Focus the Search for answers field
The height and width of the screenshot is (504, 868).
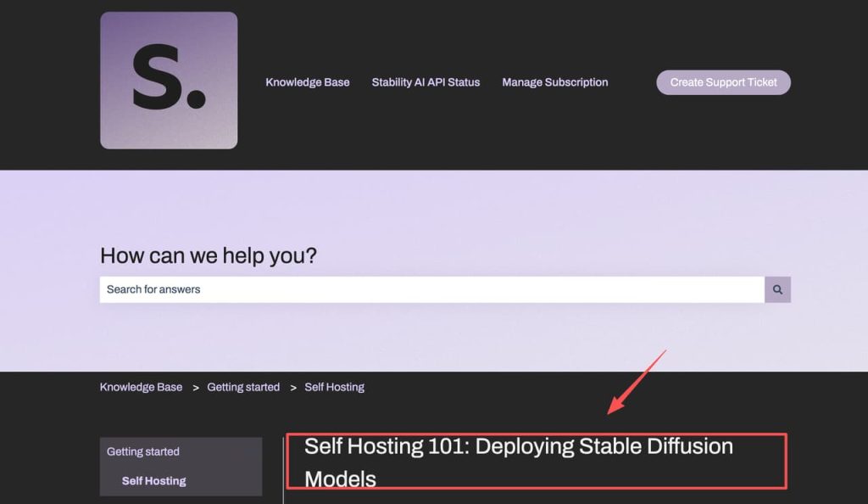(431, 289)
